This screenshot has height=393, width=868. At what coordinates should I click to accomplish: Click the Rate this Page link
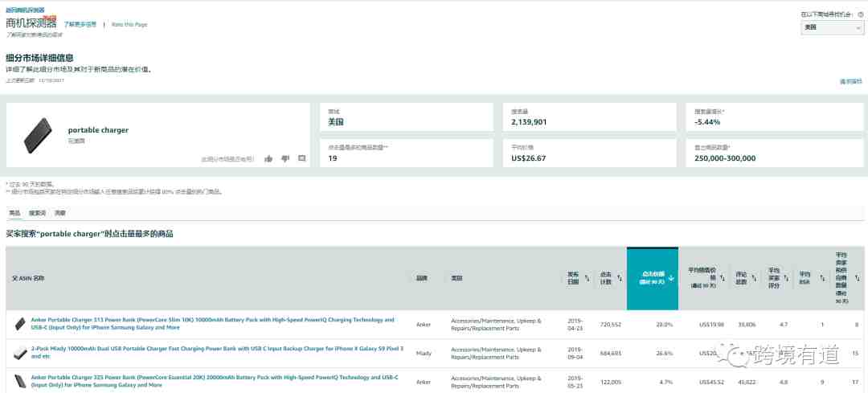tap(129, 24)
